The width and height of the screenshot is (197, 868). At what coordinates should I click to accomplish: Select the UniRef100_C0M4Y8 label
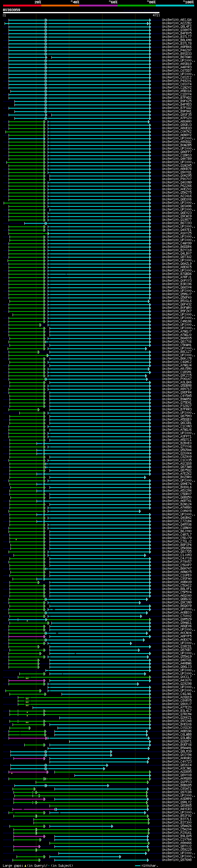177,511
